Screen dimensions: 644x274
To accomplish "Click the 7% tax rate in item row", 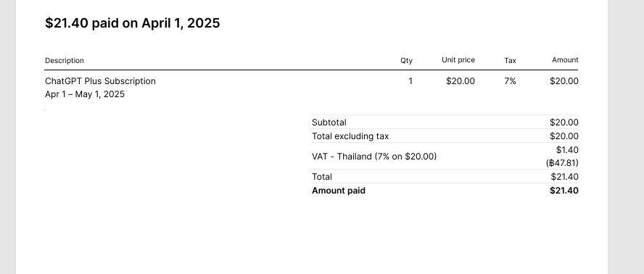I will 510,81.
